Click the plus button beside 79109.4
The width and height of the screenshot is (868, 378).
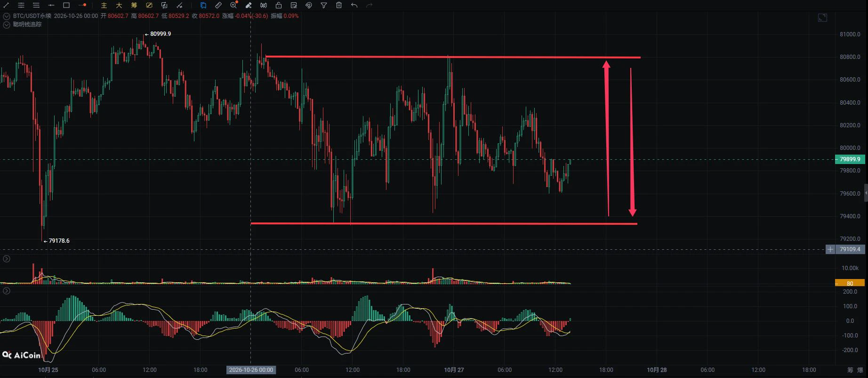[830, 249]
